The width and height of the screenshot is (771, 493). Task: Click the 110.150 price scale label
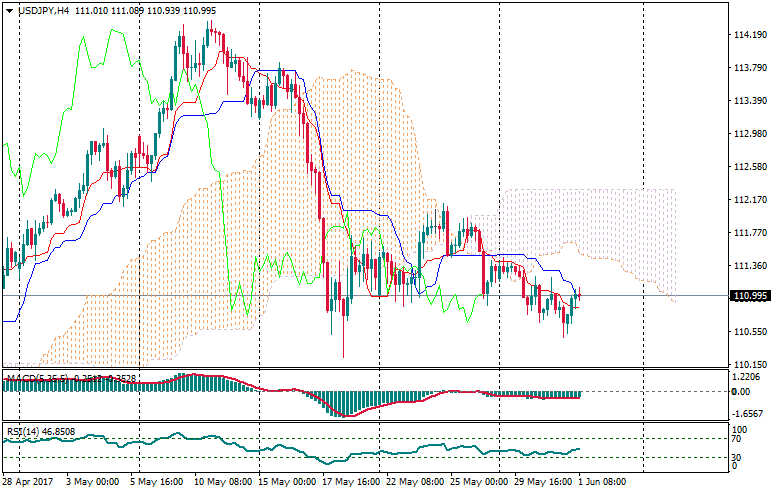pyautogui.click(x=748, y=365)
